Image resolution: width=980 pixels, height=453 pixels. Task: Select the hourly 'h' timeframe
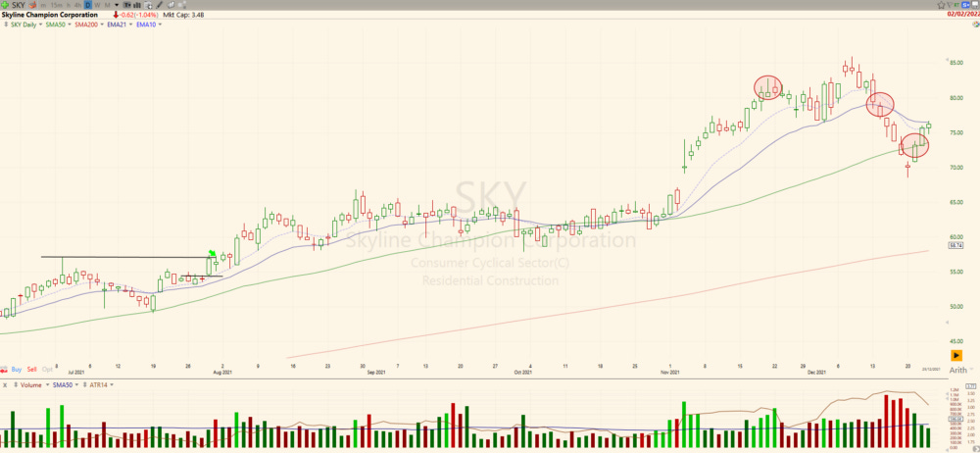(69, 5)
